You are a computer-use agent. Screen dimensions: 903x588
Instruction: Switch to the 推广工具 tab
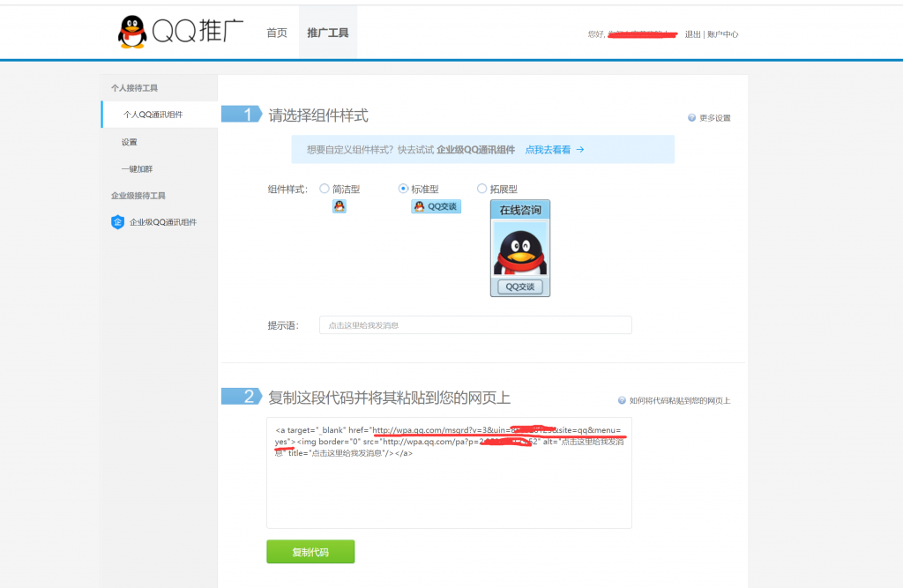pos(328,33)
